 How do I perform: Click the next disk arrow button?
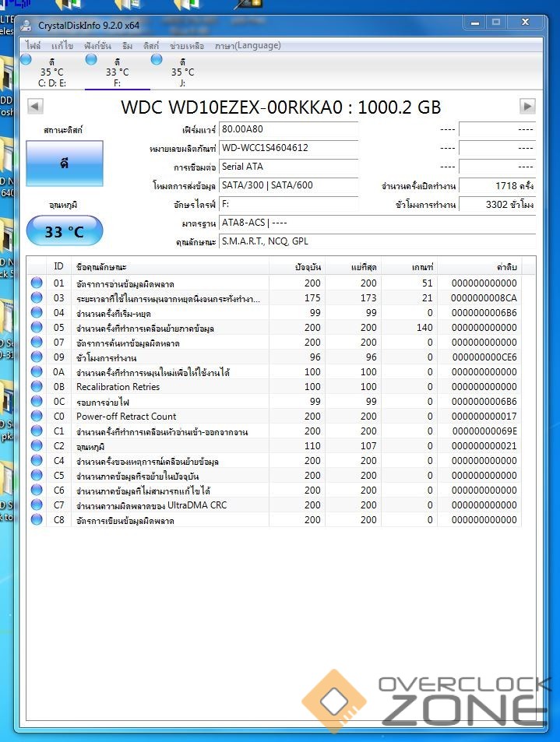tap(527, 107)
